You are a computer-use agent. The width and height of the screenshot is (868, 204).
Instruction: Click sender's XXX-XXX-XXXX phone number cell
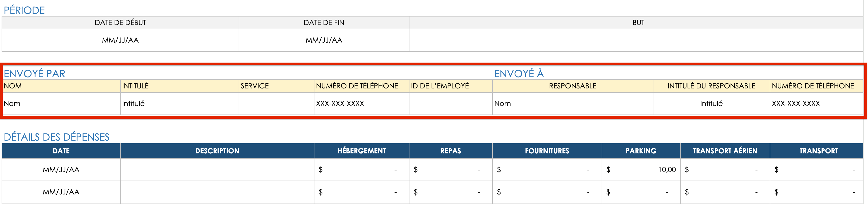[x=362, y=104]
